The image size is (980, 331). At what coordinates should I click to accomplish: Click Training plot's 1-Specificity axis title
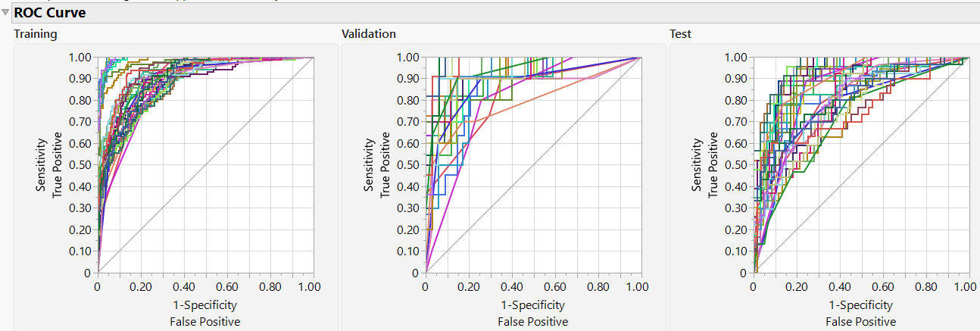pos(204,305)
